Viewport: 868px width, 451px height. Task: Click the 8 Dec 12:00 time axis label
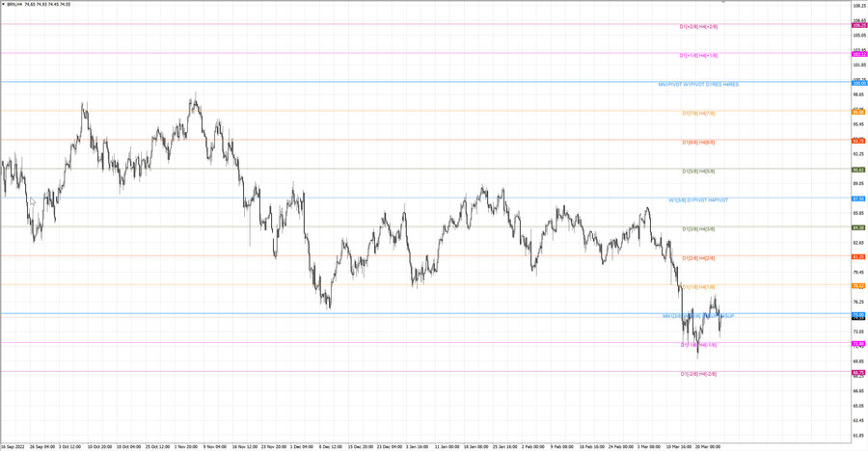331,446
